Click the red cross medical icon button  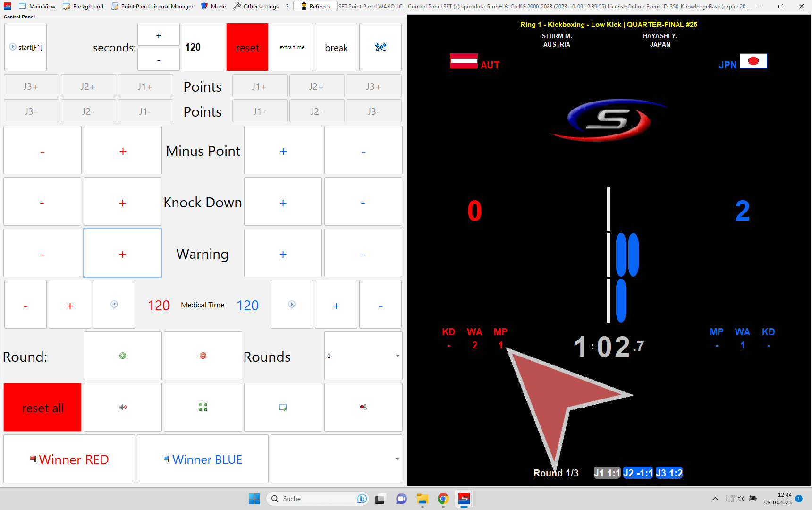click(x=363, y=407)
